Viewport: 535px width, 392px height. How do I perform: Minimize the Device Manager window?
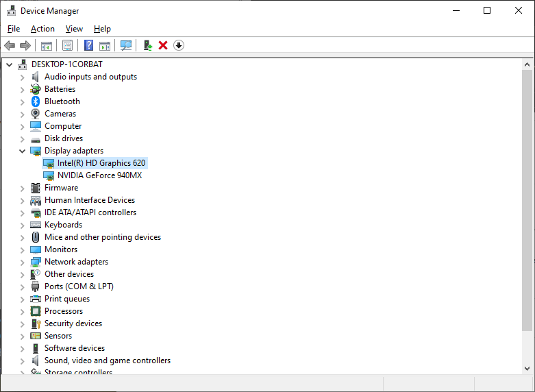point(456,10)
